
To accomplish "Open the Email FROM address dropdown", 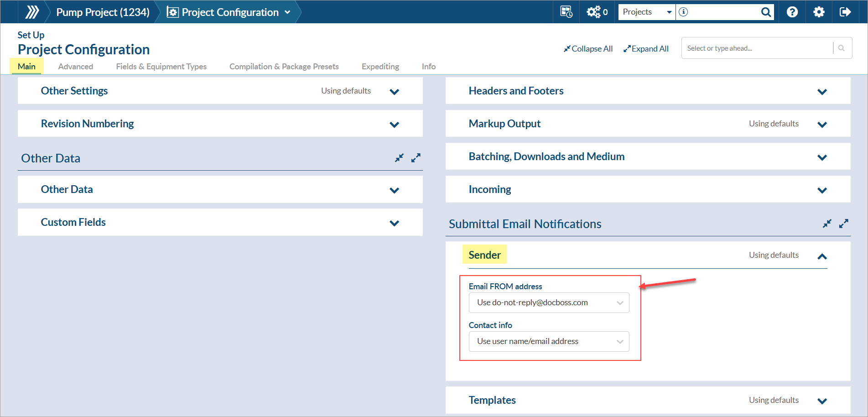I will click(x=549, y=302).
